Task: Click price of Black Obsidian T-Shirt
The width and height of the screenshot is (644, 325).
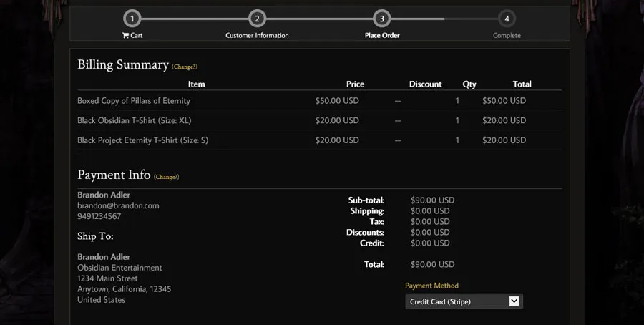Action: click(337, 120)
